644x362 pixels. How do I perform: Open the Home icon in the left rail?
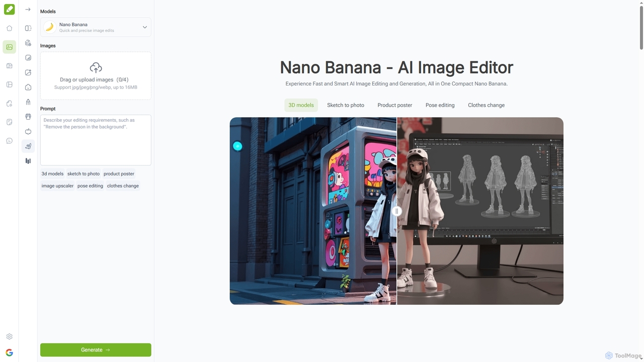tap(9, 28)
